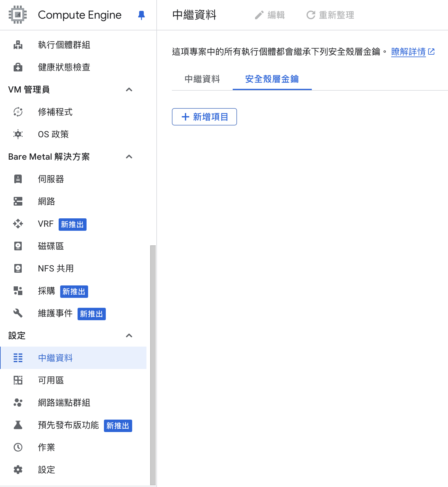Click the 維護事件 wrench icon
Image resolution: width=448 pixels, height=487 pixels.
[18, 313]
